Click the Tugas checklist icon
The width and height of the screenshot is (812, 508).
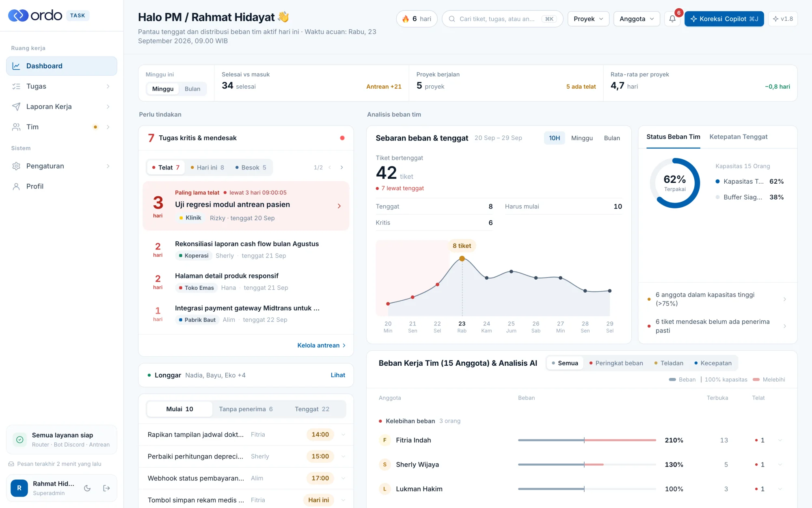[16, 86]
